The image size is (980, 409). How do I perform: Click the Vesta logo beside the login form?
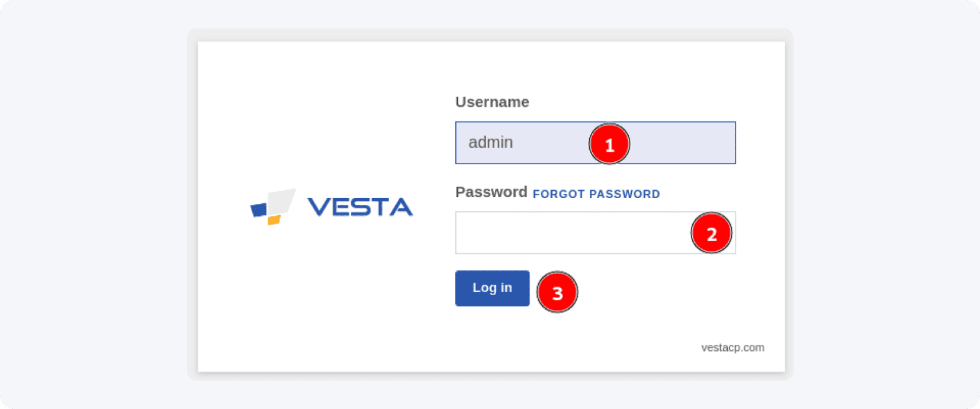coord(331,207)
